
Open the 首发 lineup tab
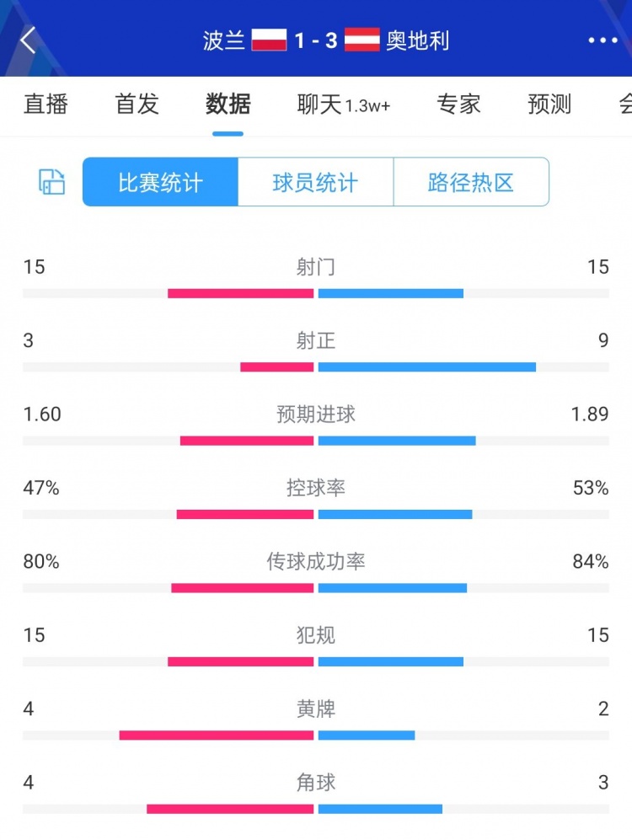tap(137, 104)
